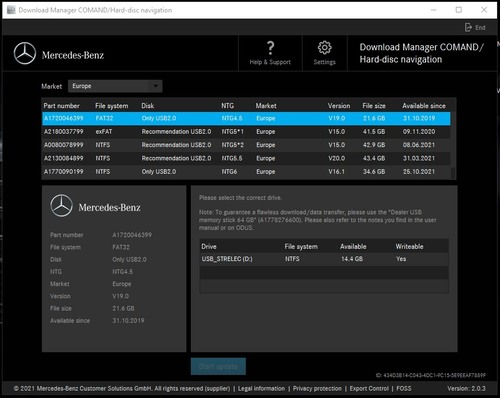Maximize the Download Manager window
Viewport: 500px width, 398px height.
[459, 10]
